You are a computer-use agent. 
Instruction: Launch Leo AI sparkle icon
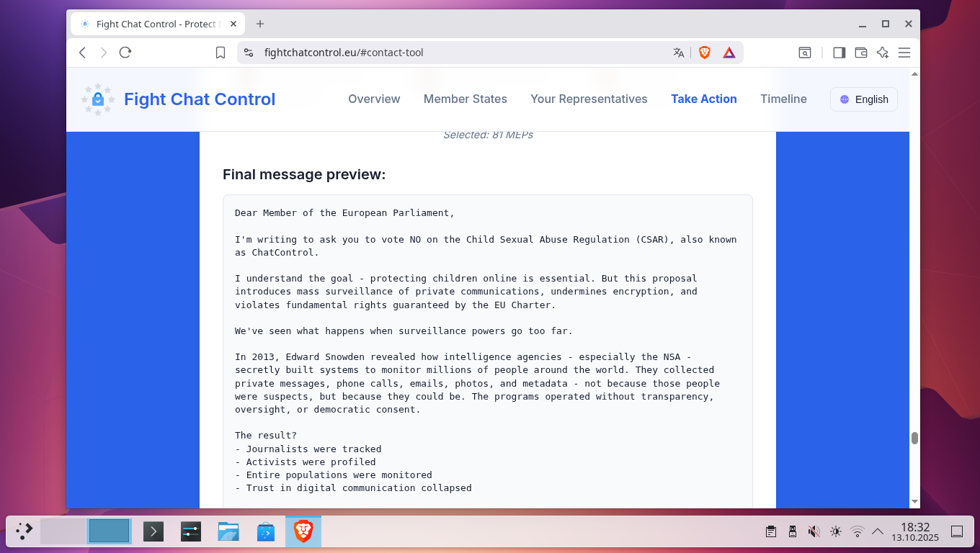[x=882, y=53]
